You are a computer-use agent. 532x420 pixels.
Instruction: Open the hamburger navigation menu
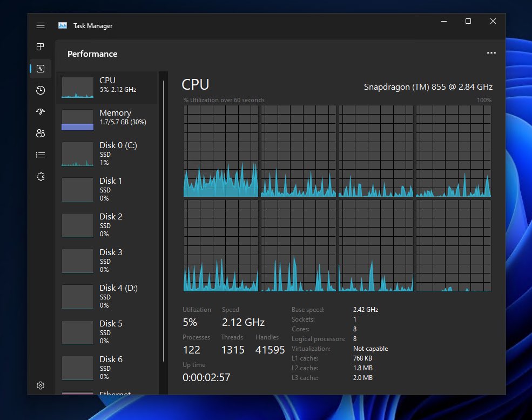pos(41,25)
